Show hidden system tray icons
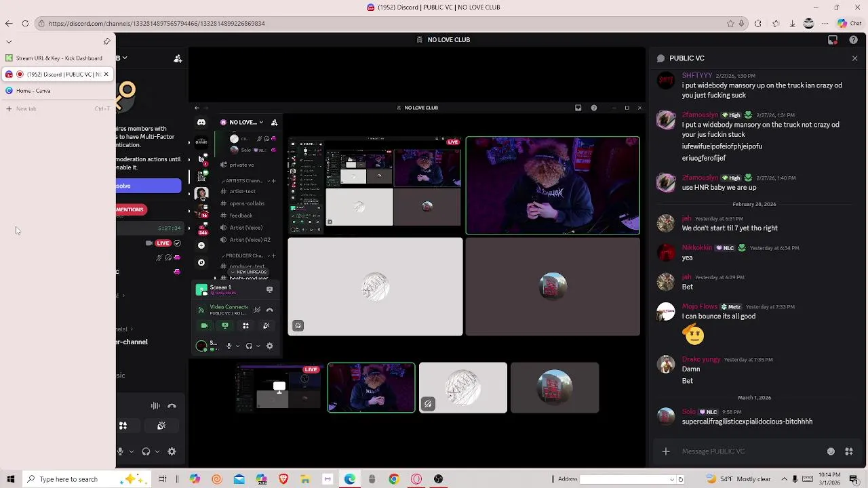Screen dimensions: 868x488 784,479
